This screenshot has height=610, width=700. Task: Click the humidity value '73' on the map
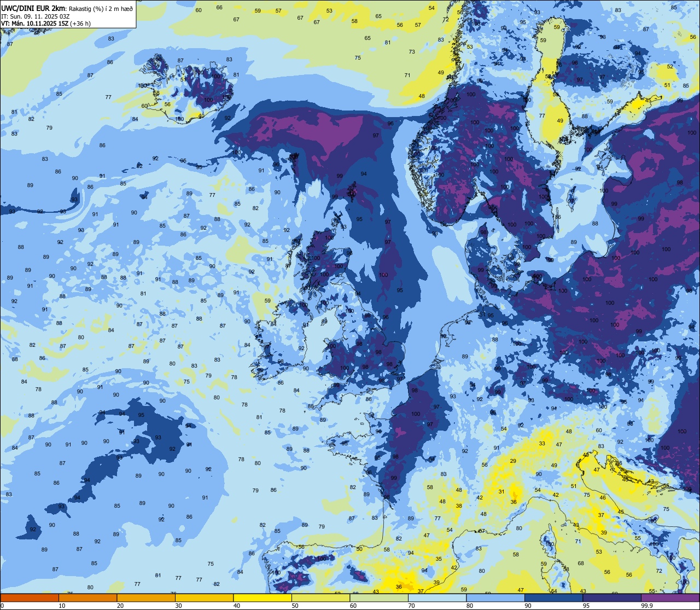pyautogui.click(x=412, y=52)
